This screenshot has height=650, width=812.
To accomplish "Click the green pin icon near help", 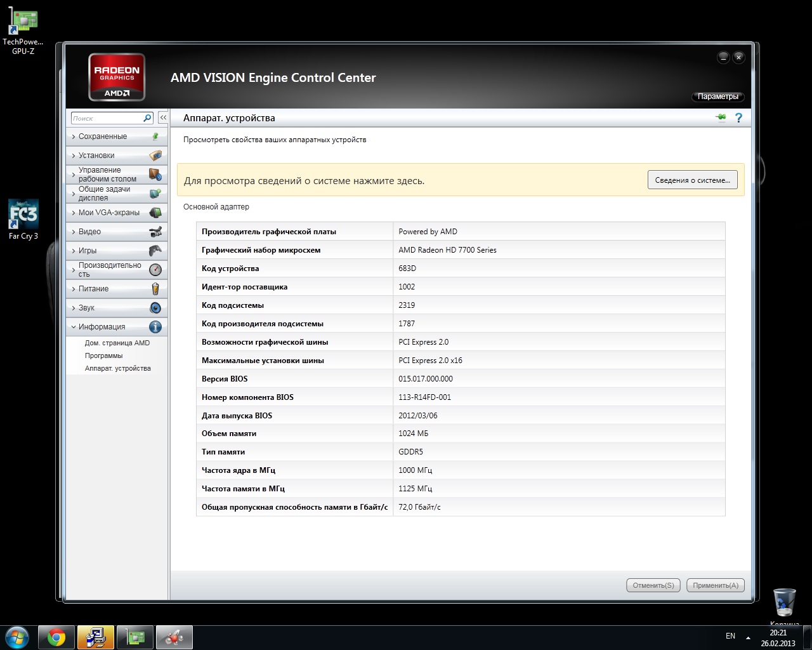I will point(721,117).
